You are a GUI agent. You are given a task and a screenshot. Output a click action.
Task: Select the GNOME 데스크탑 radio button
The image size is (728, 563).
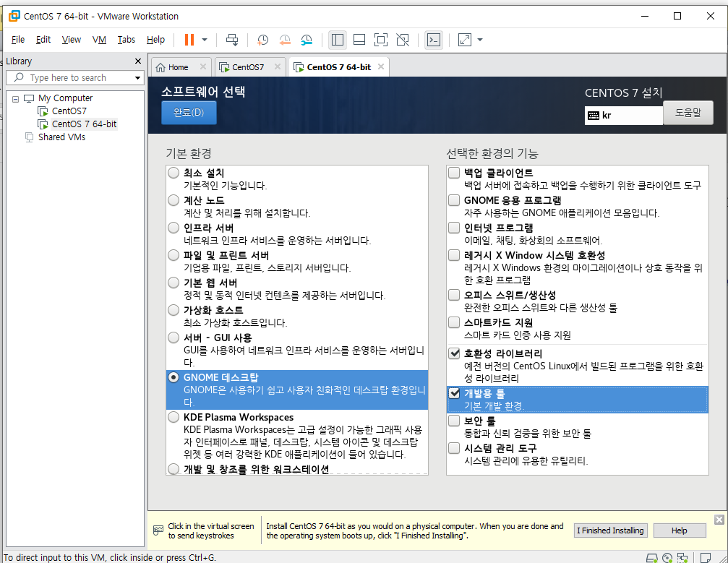coord(174,377)
